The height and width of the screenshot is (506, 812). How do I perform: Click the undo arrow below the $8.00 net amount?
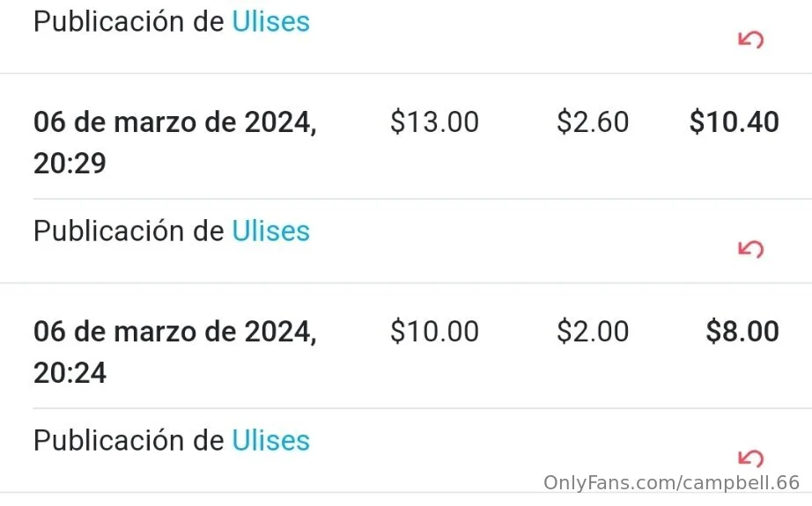(x=750, y=458)
